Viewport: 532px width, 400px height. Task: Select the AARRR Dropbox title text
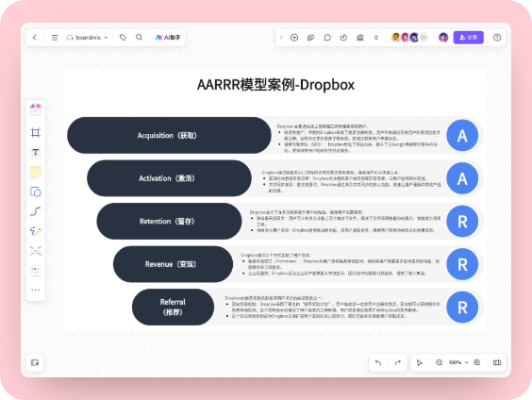click(x=275, y=85)
